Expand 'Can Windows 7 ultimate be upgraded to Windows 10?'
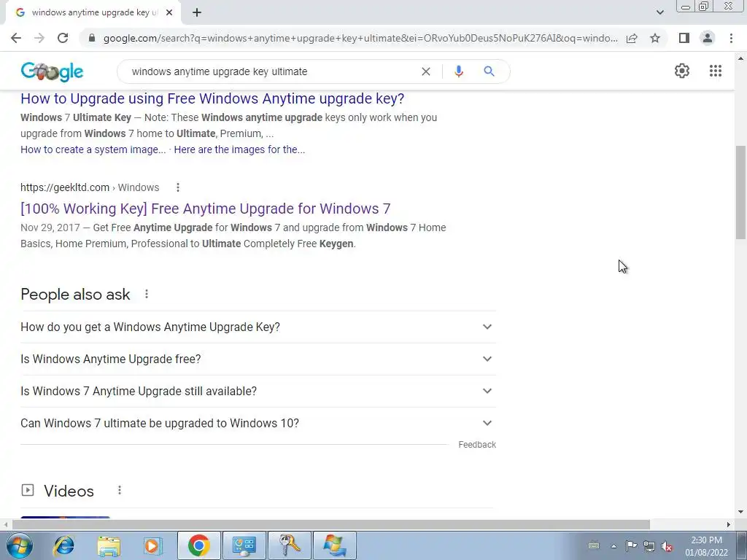Viewport: 747px width, 560px height. [258, 424]
